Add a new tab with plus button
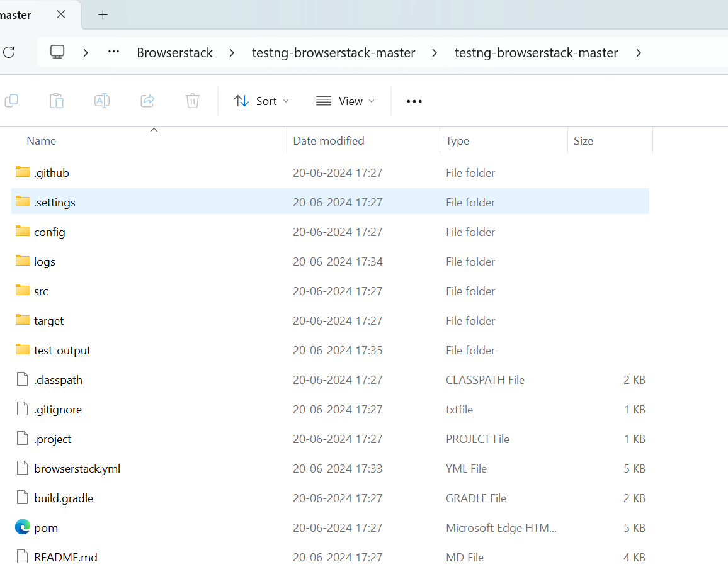The image size is (728, 584). pos(103,15)
